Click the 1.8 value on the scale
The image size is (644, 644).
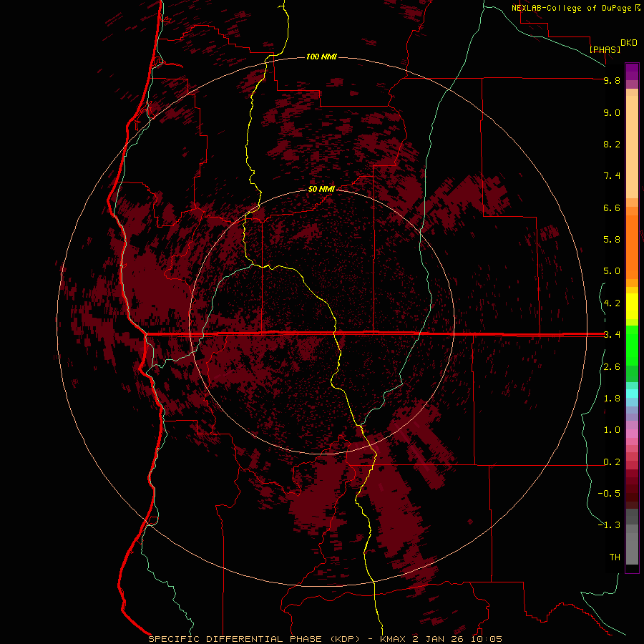[612, 399]
